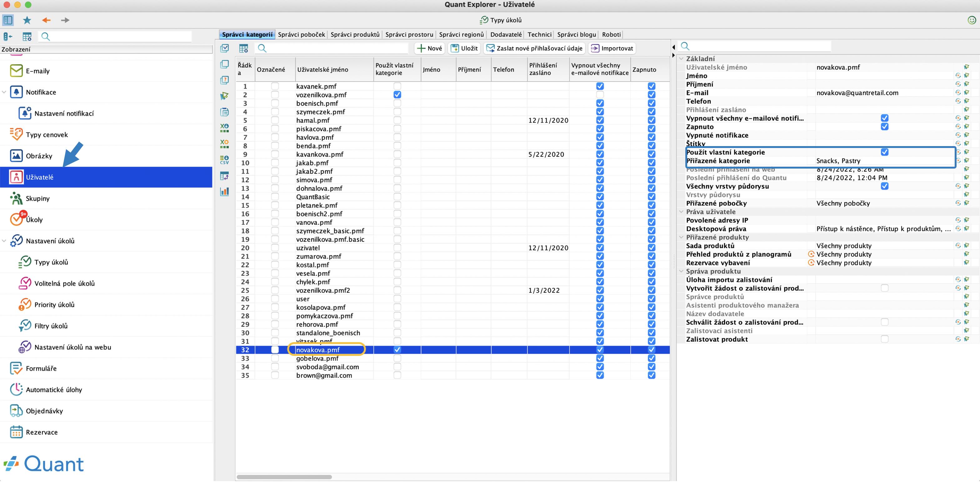980x482 pixels.
Task: Click the Uložit save button
Action: (464, 48)
